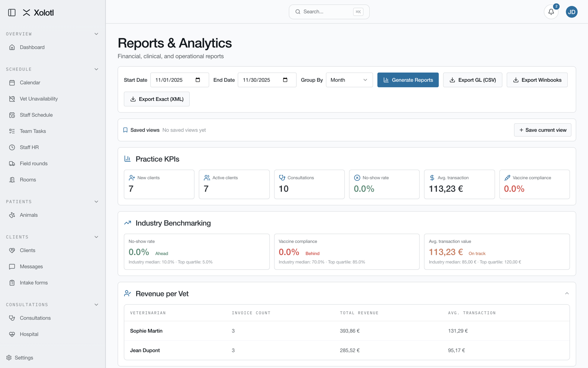Click the Staff HR clock icon
588x368 pixels.
[12, 147]
